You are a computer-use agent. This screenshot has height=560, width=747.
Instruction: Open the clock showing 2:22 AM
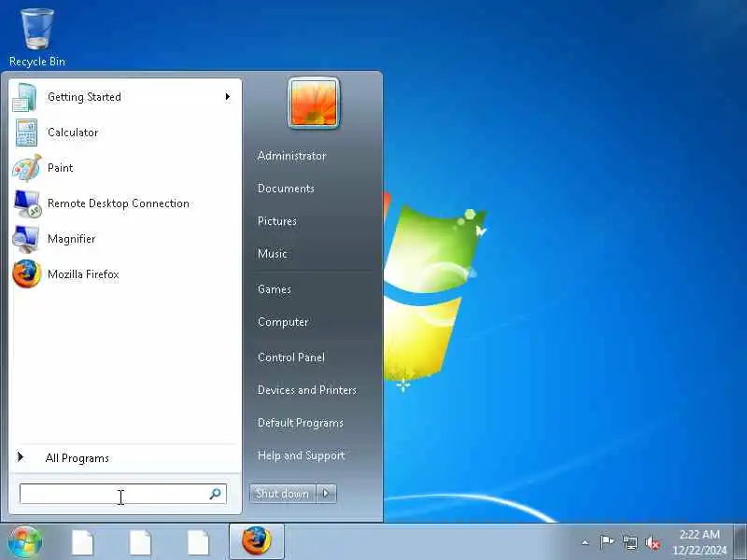coord(698,534)
